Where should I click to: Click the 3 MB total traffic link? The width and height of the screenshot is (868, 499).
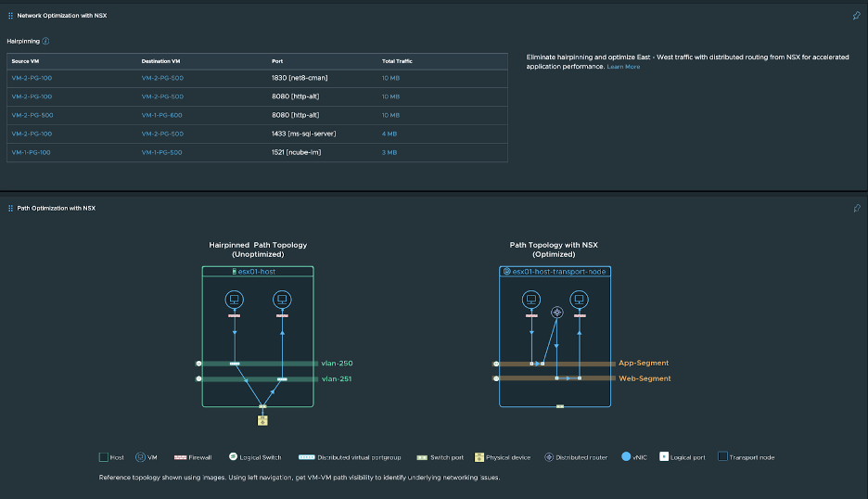(x=389, y=152)
